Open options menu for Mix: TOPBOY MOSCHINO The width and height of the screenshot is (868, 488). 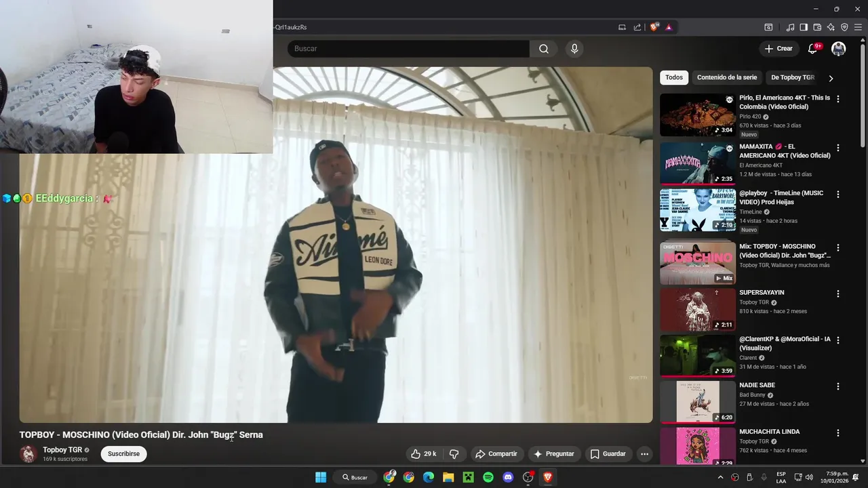coord(838,248)
